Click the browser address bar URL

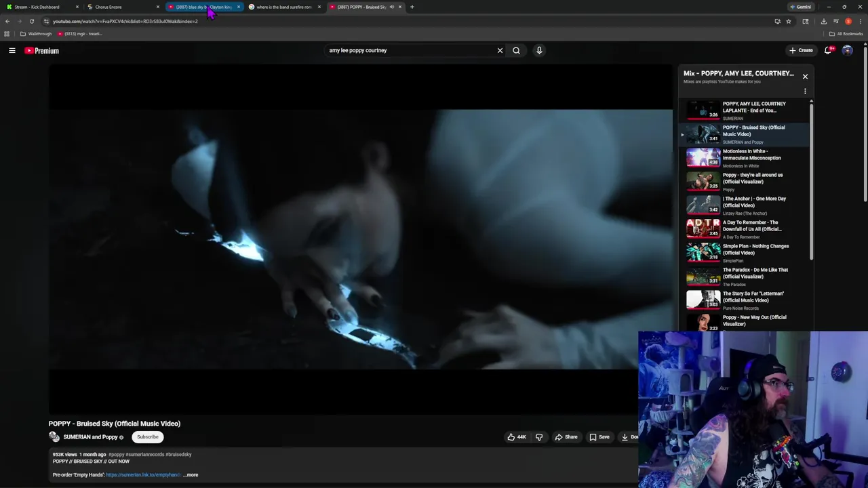(125, 21)
